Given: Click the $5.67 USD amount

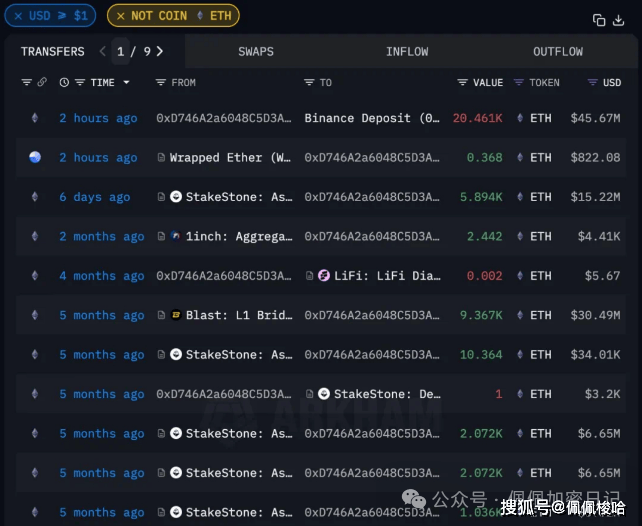Looking at the screenshot, I should click(x=602, y=276).
